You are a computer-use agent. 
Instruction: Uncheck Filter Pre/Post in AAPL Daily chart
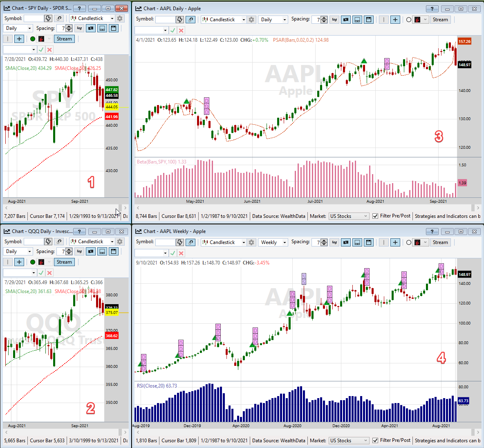[375, 216]
